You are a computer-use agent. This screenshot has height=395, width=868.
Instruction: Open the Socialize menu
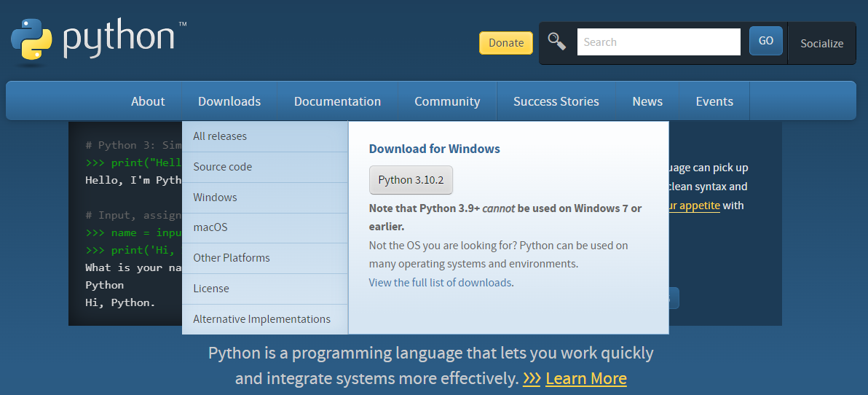pyautogui.click(x=822, y=43)
